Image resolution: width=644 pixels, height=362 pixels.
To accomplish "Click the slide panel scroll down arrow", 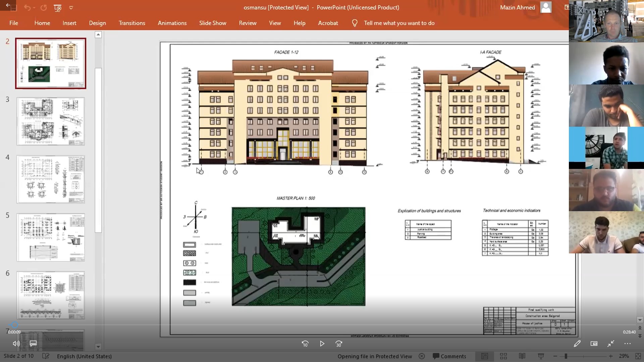I will [x=98, y=347].
